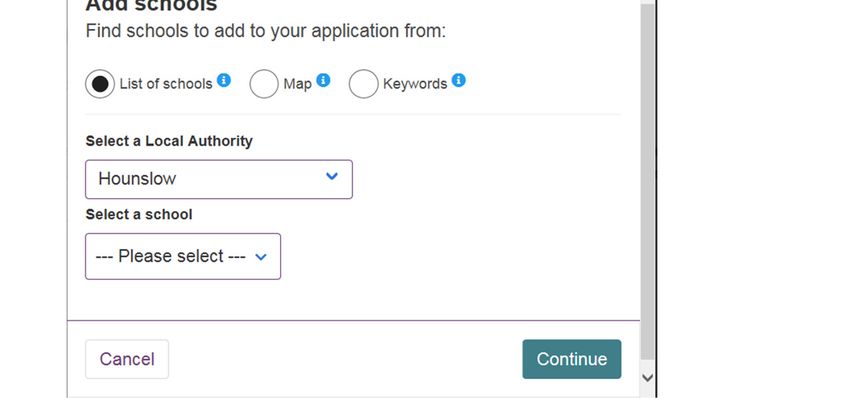
Task: Click the info icon next to Map
Action: click(323, 80)
